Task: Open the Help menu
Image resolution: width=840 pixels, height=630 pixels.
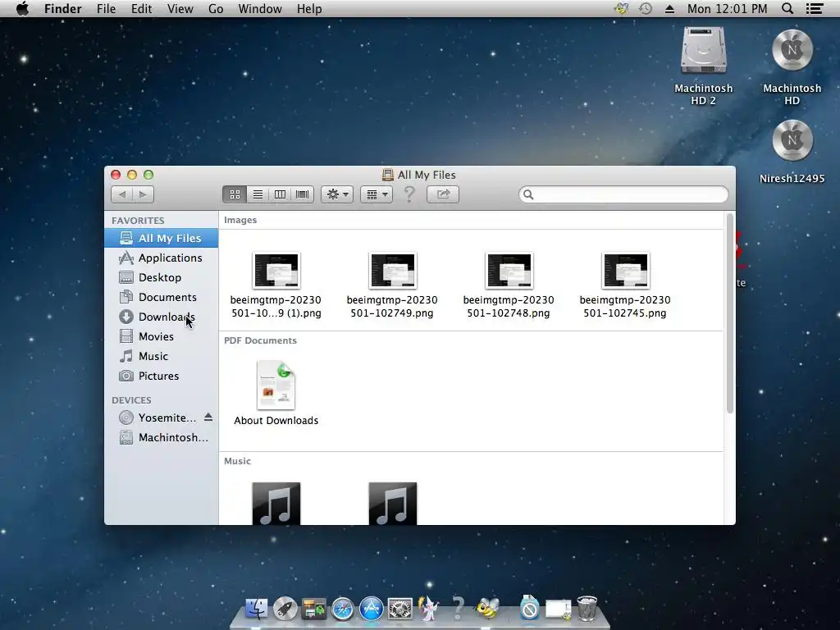Action: pos(309,8)
